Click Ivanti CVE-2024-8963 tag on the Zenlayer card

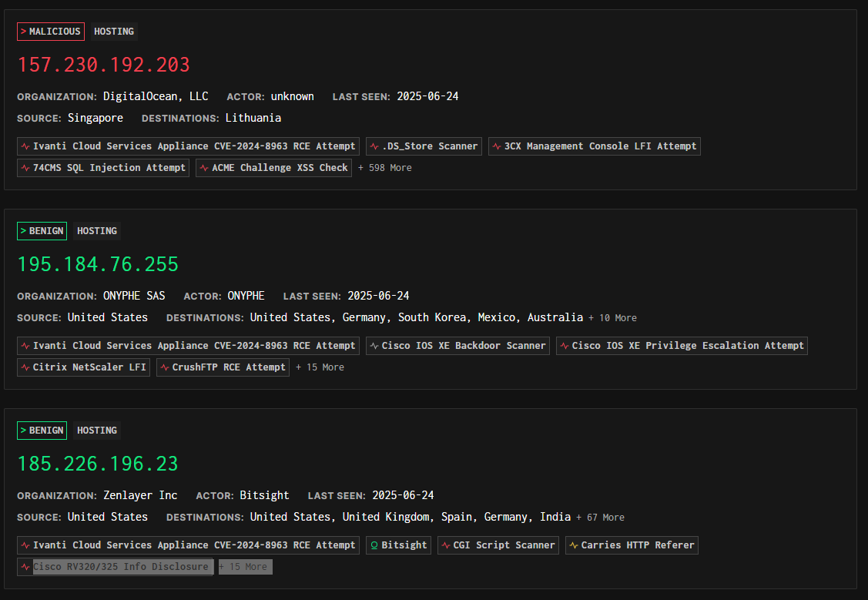coord(188,545)
